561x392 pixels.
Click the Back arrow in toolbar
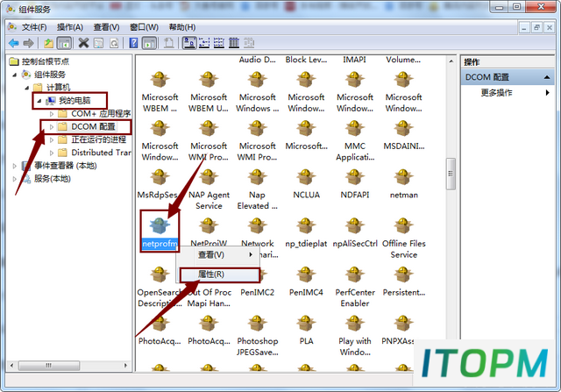tap(14, 43)
